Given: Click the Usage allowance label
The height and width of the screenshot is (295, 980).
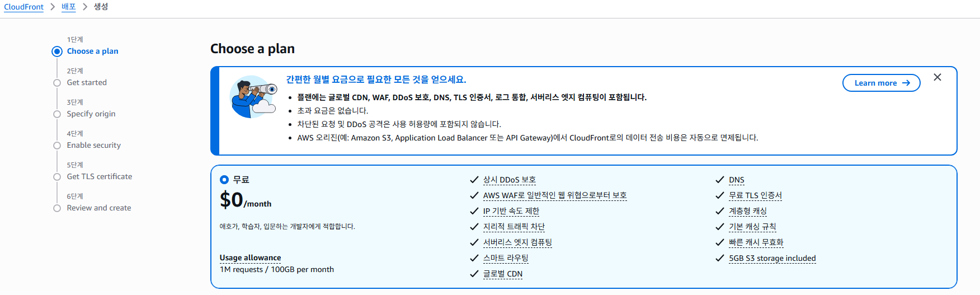Looking at the screenshot, I should [x=250, y=257].
